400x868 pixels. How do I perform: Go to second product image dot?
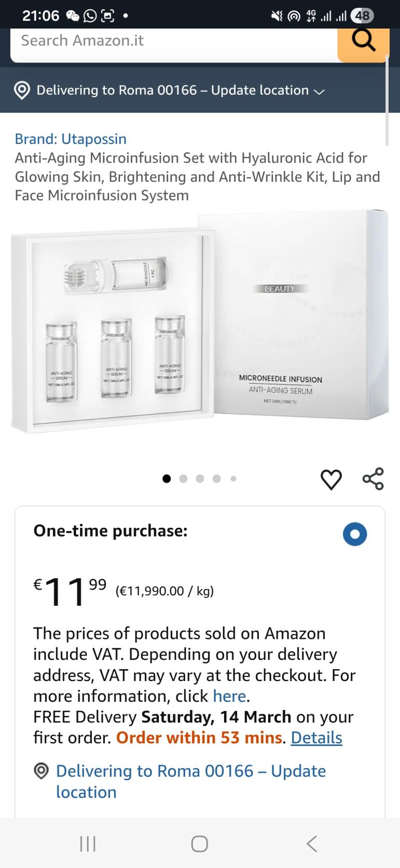click(183, 479)
